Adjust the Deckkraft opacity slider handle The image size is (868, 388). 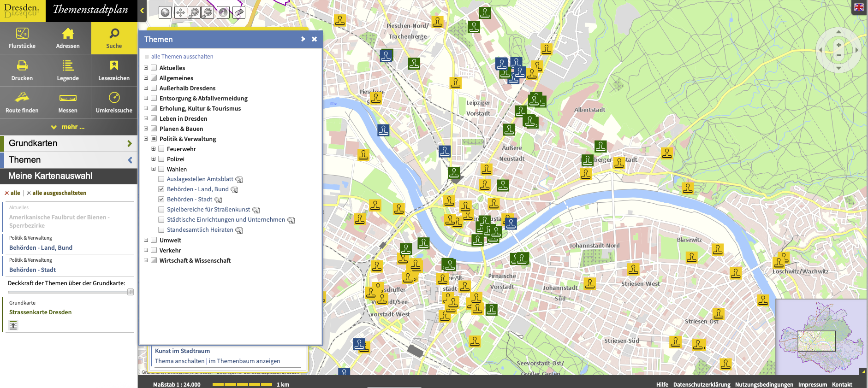[x=131, y=292]
